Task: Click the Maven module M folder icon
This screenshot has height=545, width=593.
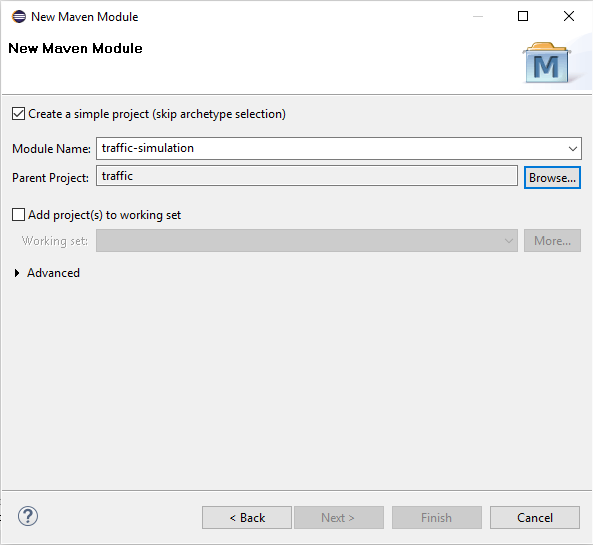Action: click(546, 63)
